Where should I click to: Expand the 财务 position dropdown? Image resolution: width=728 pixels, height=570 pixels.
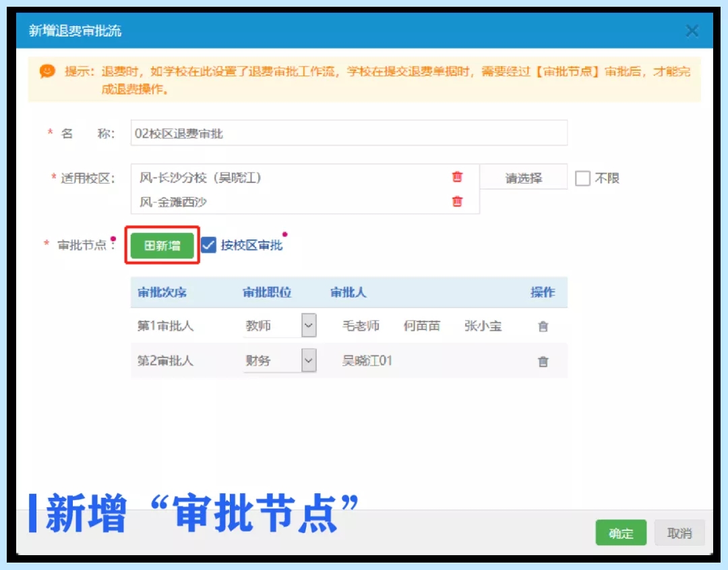308,361
